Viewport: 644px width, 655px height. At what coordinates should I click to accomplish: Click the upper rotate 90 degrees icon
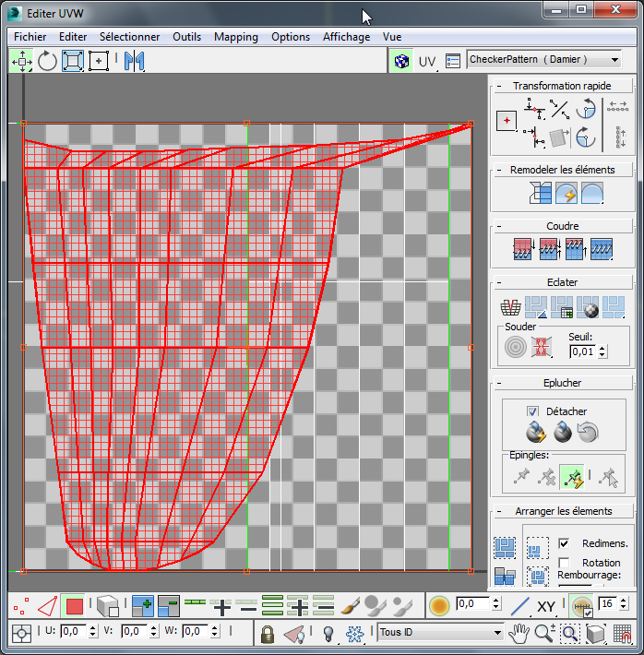(x=586, y=109)
